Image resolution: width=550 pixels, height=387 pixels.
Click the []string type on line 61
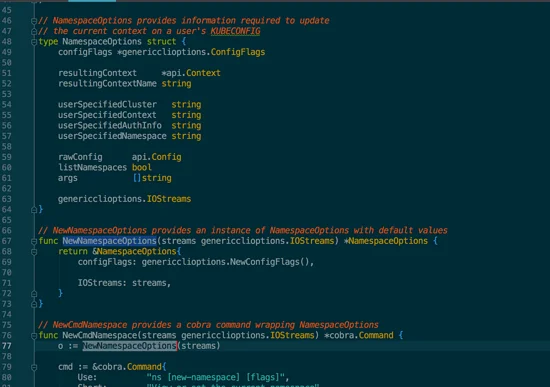(152, 178)
